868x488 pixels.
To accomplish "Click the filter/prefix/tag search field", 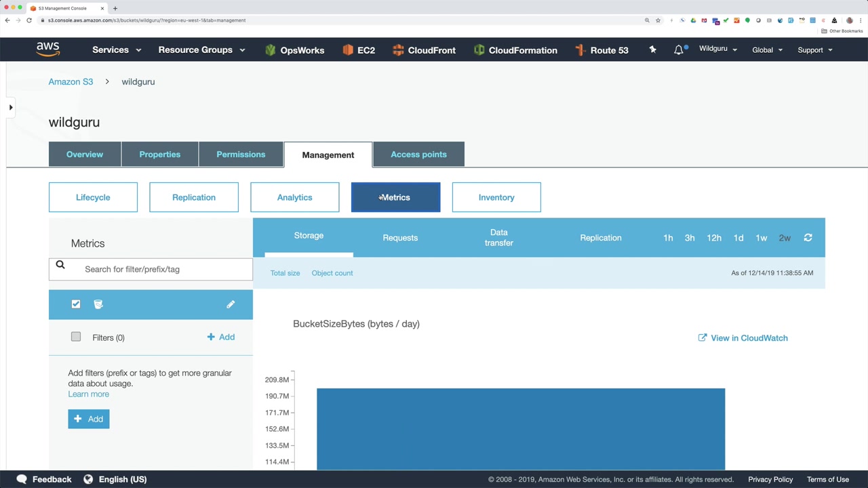I will point(151,269).
